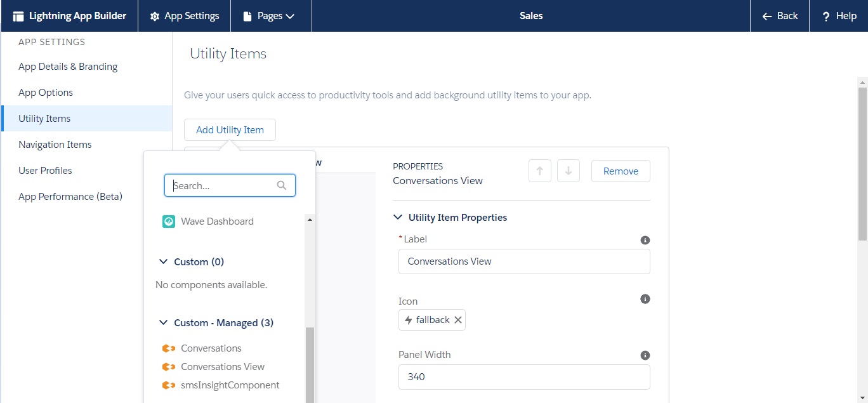The image size is (868, 403).
Task: Collapse the Custom (0) section
Action: [163, 261]
